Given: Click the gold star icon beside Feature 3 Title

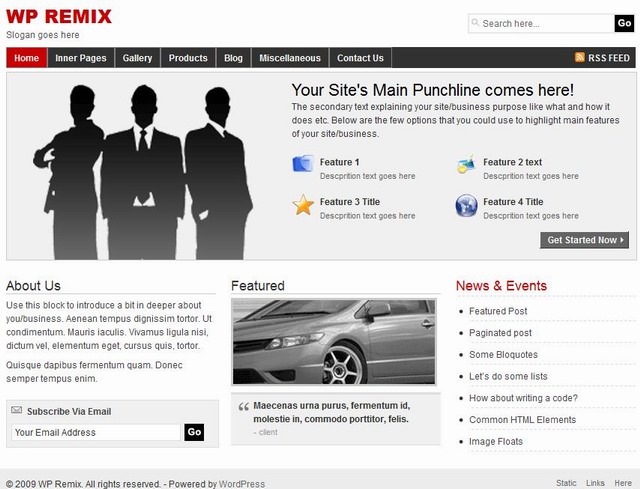Looking at the screenshot, I should pyautogui.click(x=303, y=205).
